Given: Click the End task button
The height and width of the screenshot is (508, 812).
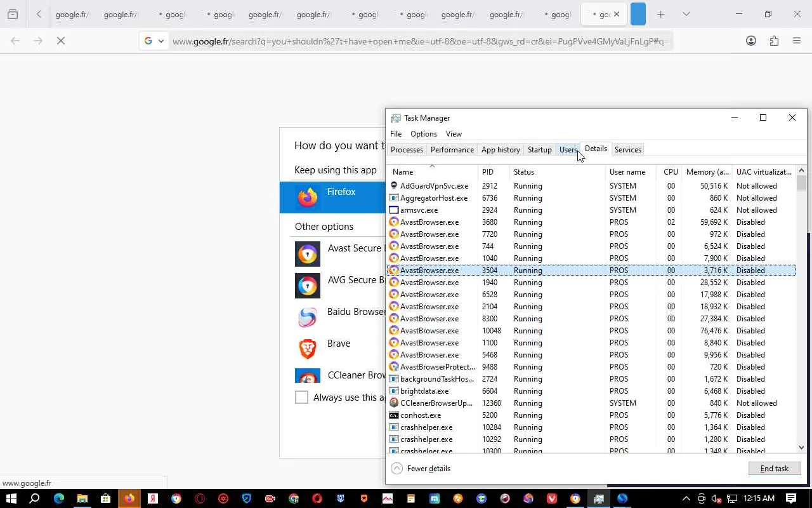Looking at the screenshot, I should 775,469.
